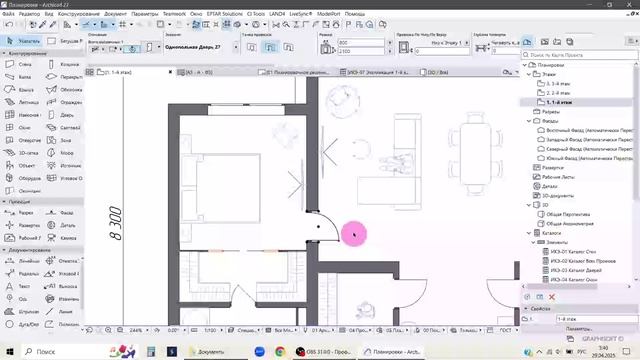Collapse the Фасады tree node
The width and height of the screenshot is (640, 360).
tap(529, 121)
